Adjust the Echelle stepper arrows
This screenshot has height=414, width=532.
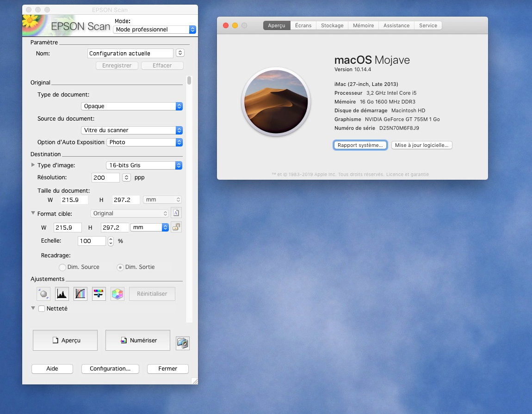point(111,241)
